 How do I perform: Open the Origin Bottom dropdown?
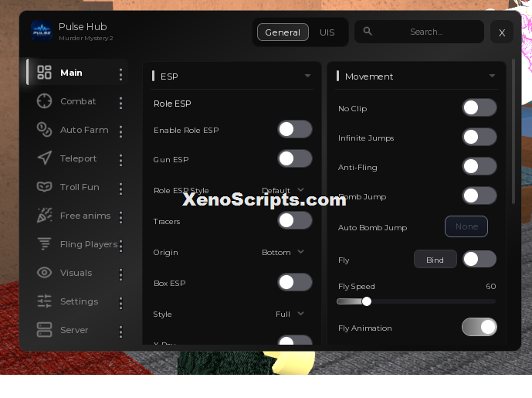[x=283, y=252]
